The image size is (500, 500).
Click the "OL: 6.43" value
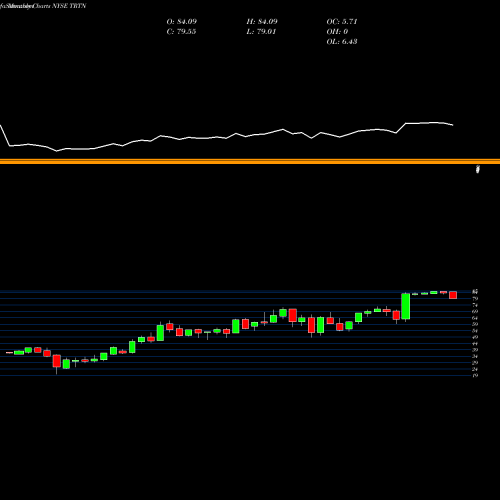pos(342,42)
